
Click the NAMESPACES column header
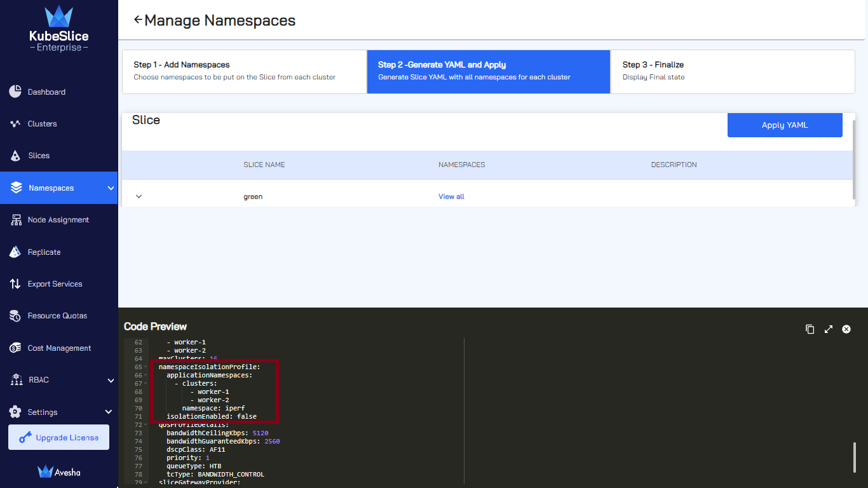coord(462,165)
